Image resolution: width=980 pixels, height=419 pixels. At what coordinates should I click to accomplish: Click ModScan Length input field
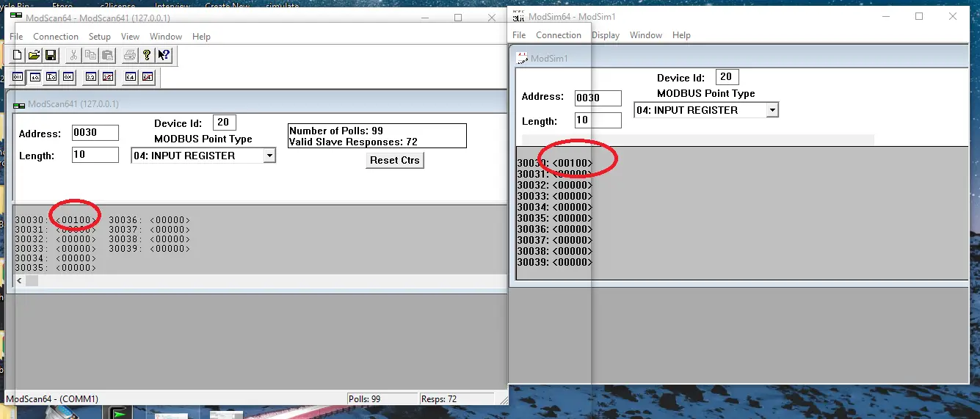click(95, 155)
